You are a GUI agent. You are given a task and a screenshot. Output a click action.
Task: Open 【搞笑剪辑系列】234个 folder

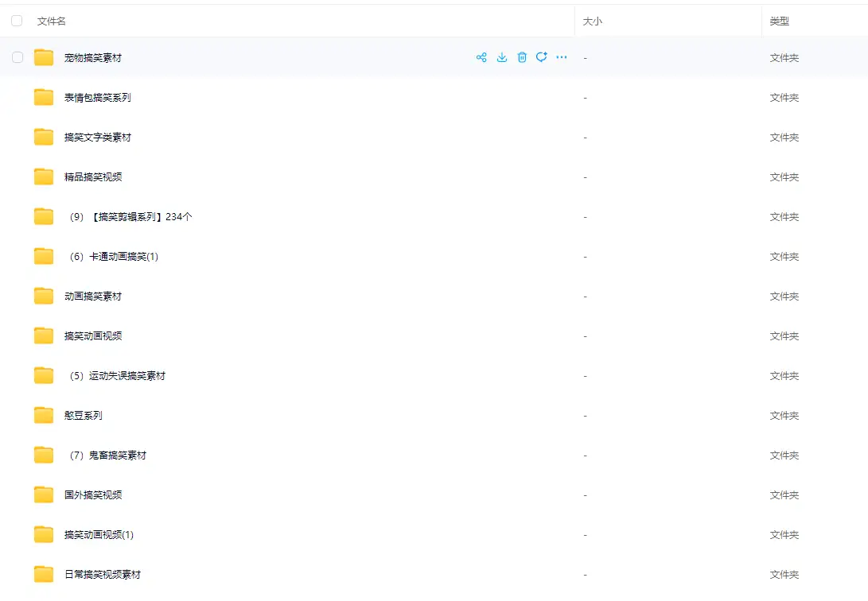pos(129,217)
